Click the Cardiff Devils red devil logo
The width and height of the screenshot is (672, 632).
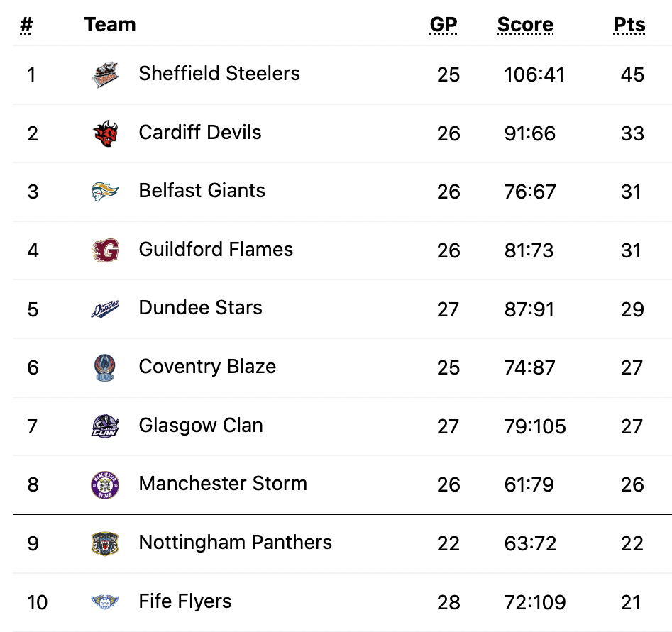(105, 133)
